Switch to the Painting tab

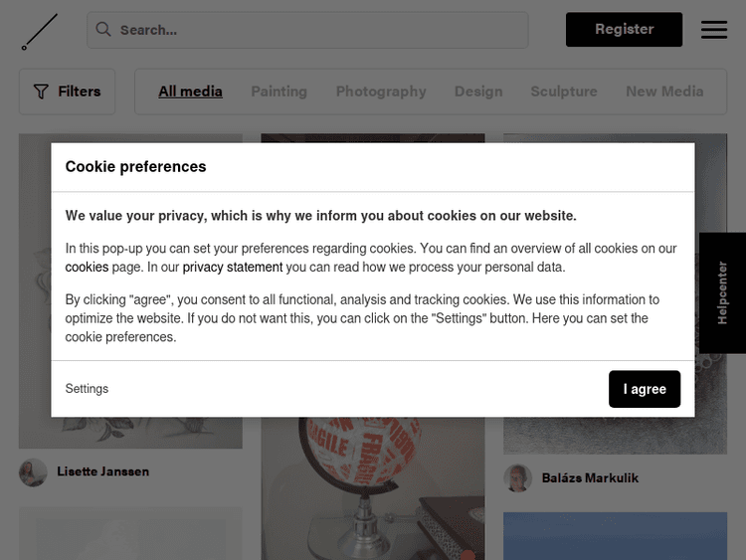click(279, 92)
